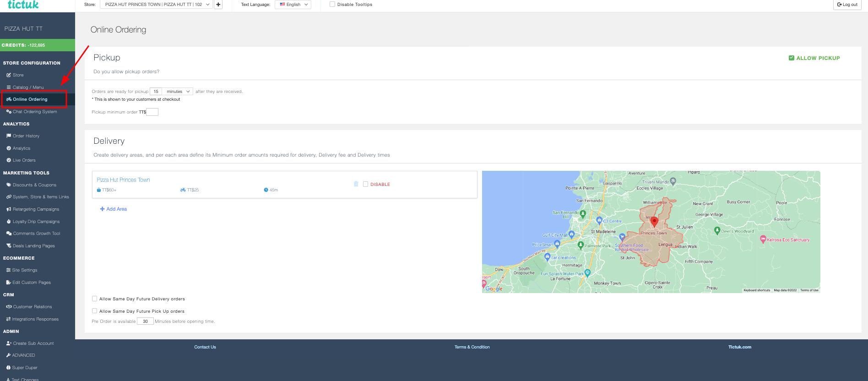Open Super Duper in the sidebar
The image size is (868, 381).
click(x=25, y=368)
